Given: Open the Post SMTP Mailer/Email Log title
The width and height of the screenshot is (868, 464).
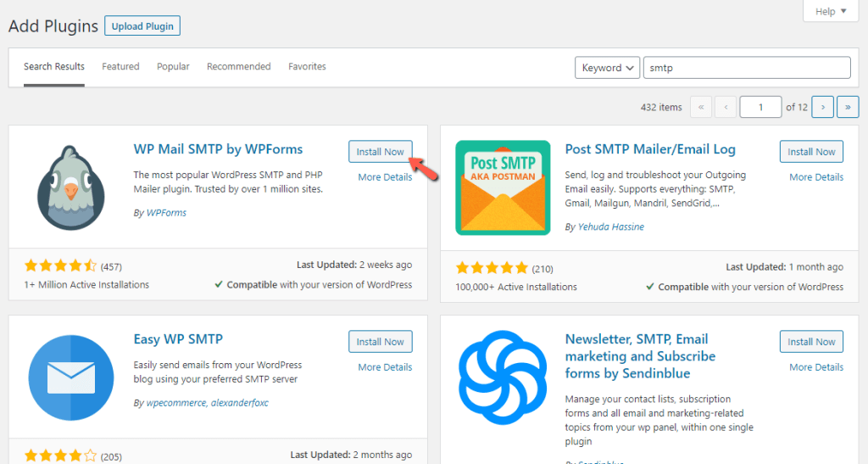Looking at the screenshot, I should [x=650, y=149].
